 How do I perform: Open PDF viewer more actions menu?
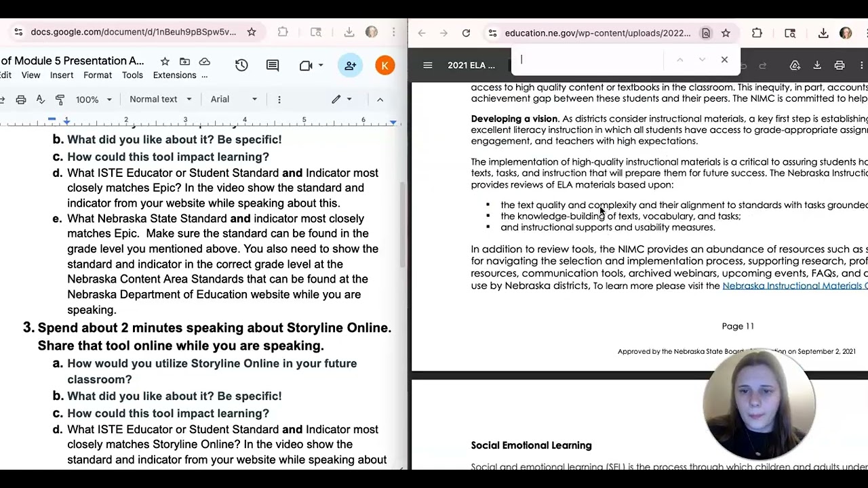click(x=861, y=65)
